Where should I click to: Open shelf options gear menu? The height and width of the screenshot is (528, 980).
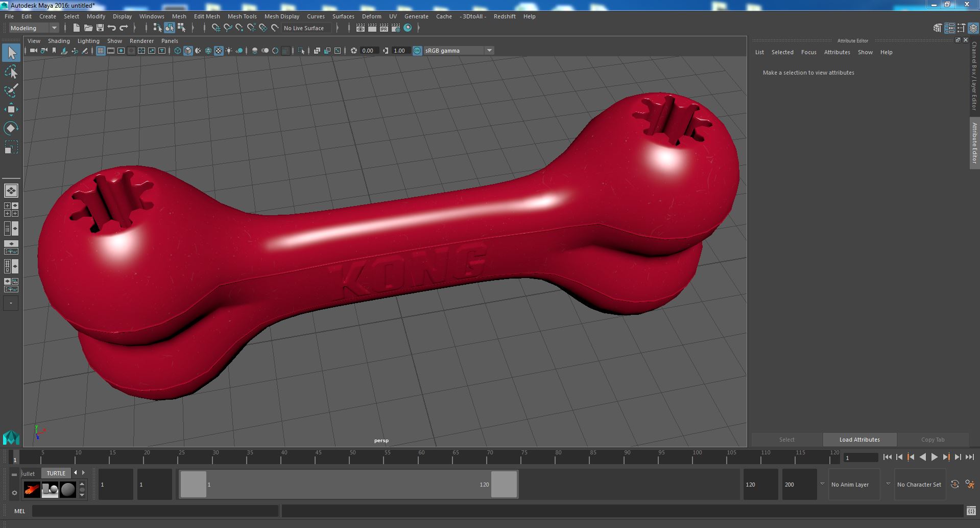[x=14, y=493]
